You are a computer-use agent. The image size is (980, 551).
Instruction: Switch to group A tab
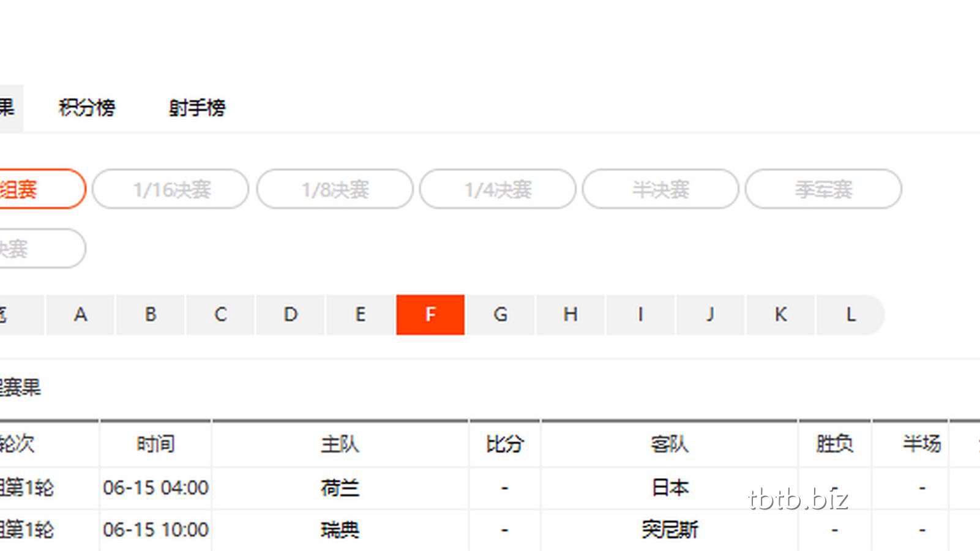(x=80, y=315)
